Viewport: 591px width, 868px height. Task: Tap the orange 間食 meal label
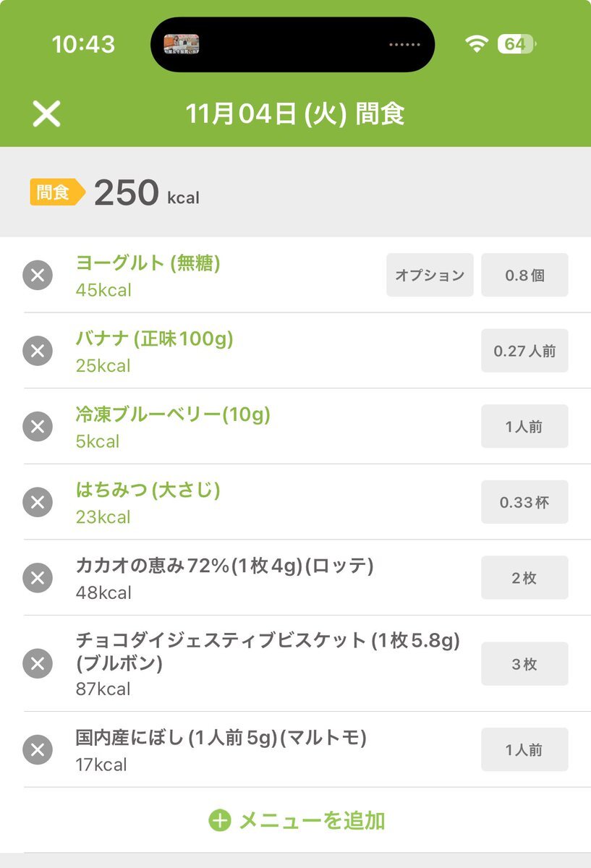click(55, 192)
